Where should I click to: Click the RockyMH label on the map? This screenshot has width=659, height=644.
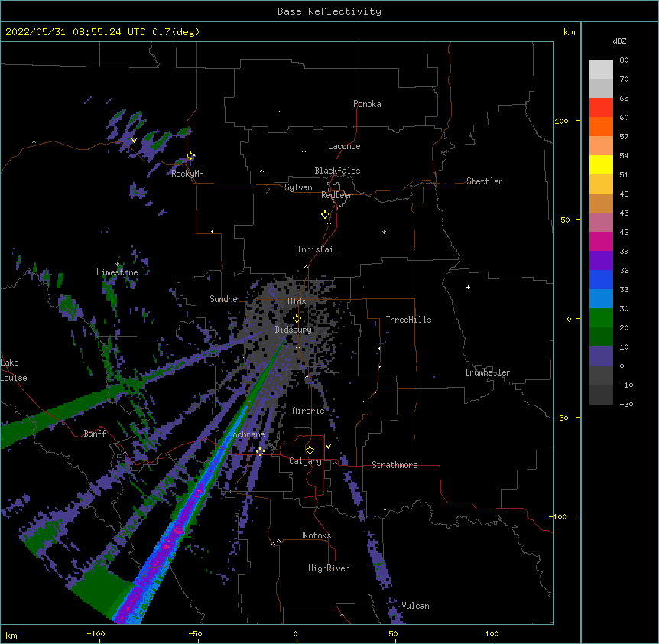187,174
